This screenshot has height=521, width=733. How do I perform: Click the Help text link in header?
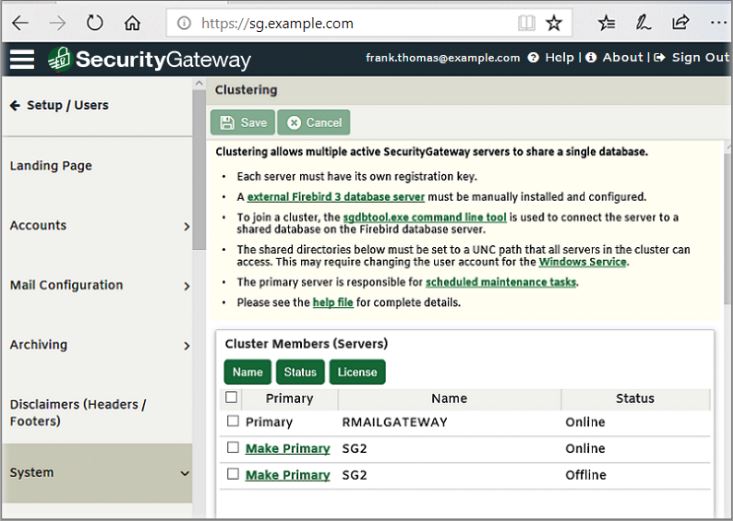(559, 58)
